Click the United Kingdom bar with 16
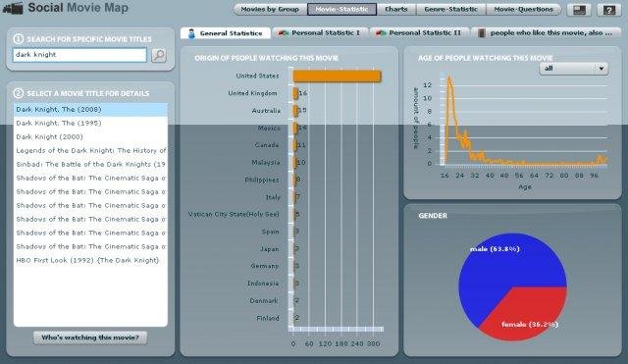This screenshot has height=364, width=628. tap(295, 93)
